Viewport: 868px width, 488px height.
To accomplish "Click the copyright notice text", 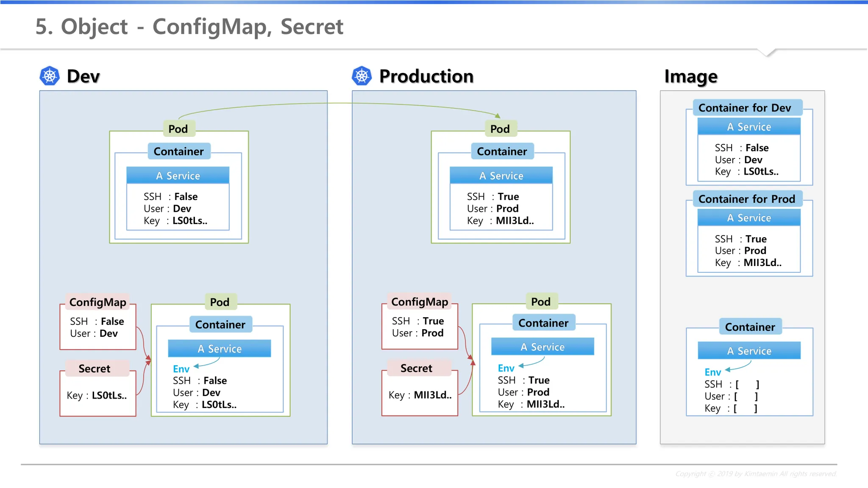I will pyautogui.click(x=756, y=474).
